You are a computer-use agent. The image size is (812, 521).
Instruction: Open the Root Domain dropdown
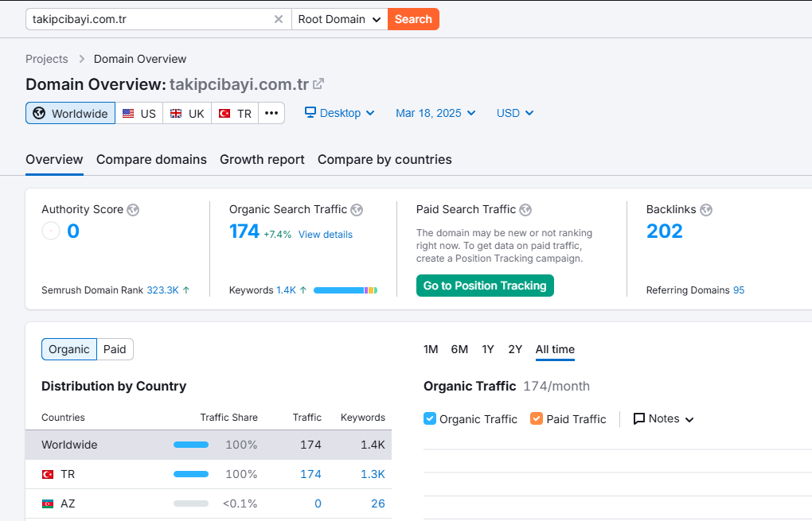click(340, 19)
